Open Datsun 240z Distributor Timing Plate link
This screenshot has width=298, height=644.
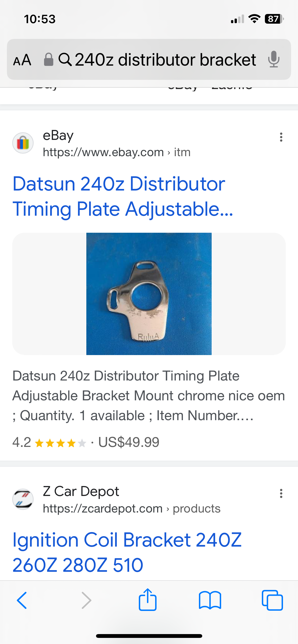[123, 196]
